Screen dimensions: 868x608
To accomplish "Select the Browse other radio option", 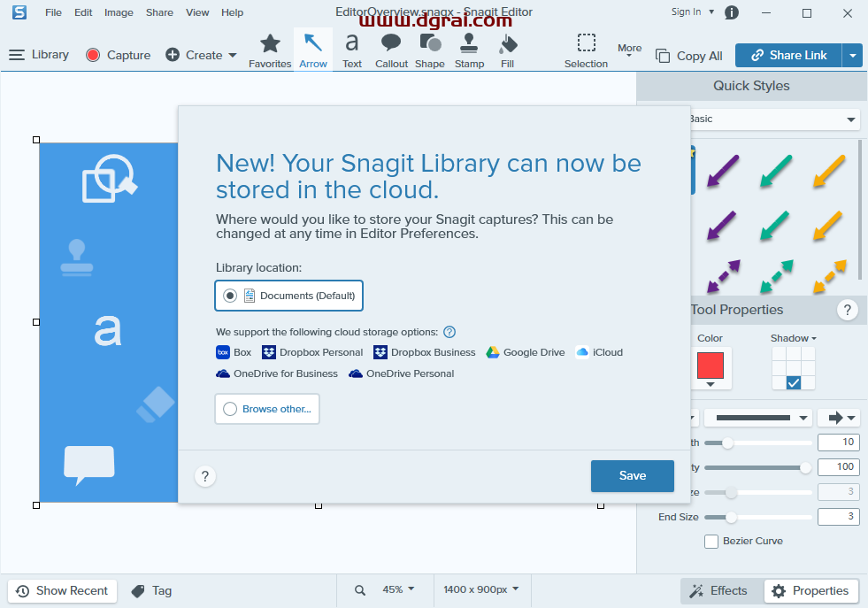I will [230, 409].
